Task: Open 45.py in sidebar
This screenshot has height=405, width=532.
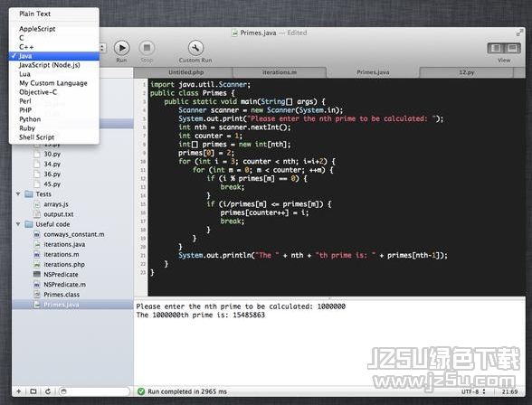Action: (52, 184)
